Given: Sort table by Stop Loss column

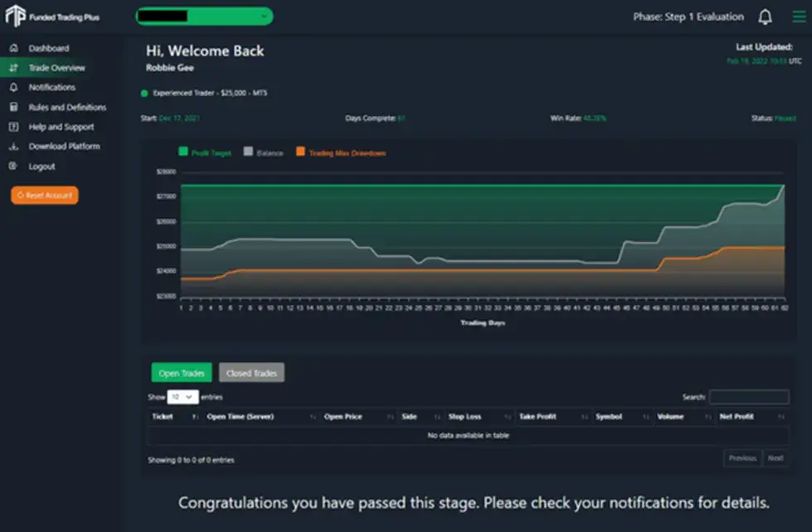Looking at the screenshot, I should coord(480,417).
